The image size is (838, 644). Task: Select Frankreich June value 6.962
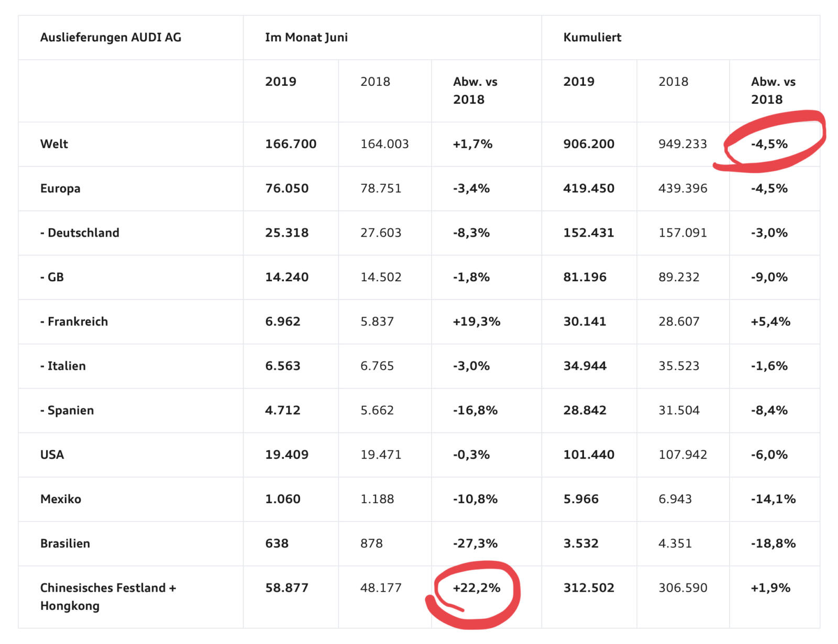coord(282,321)
